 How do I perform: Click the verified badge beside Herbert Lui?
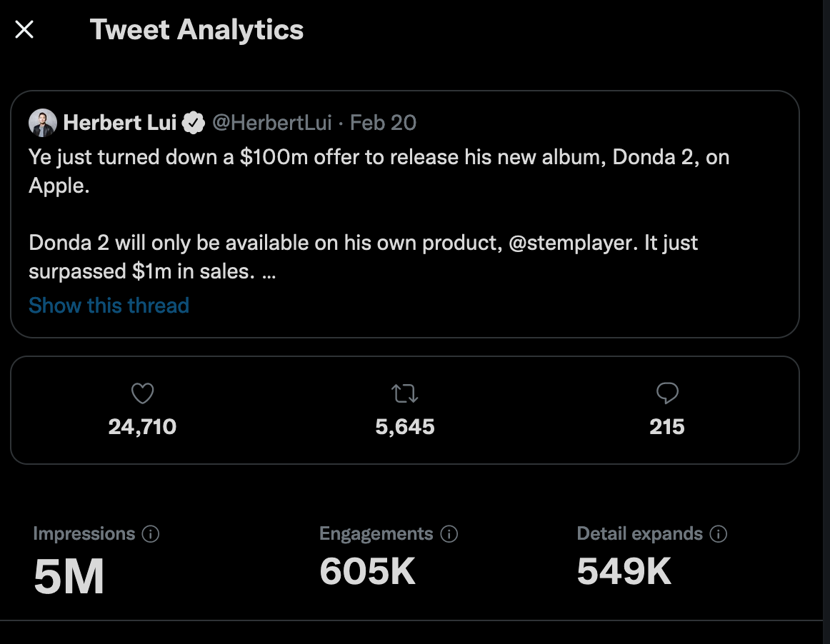click(x=193, y=123)
